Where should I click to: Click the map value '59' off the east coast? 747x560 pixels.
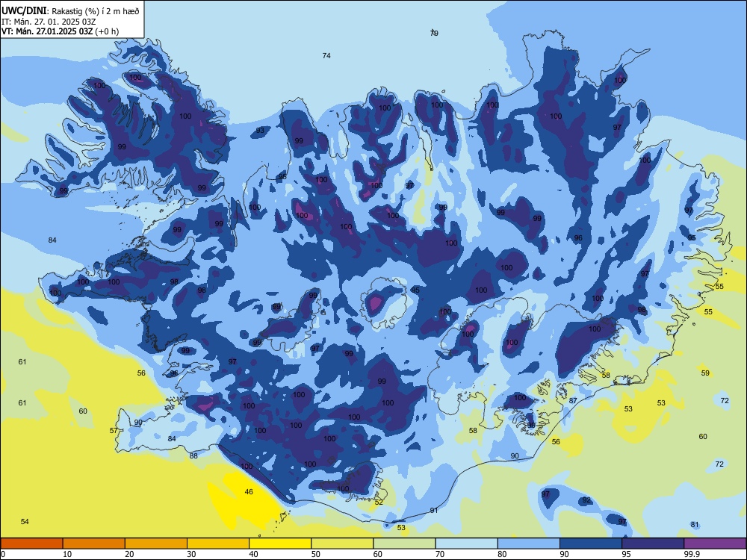(x=705, y=373)
